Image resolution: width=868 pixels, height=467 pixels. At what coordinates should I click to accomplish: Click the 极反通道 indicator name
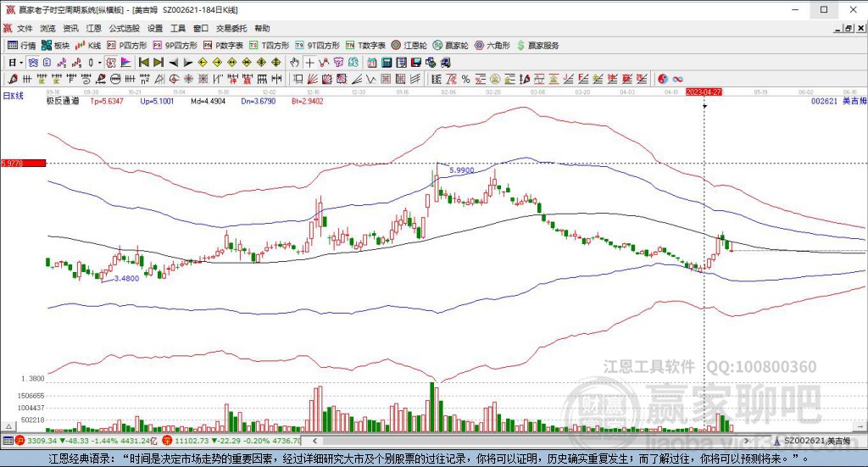tap(63, 101)
